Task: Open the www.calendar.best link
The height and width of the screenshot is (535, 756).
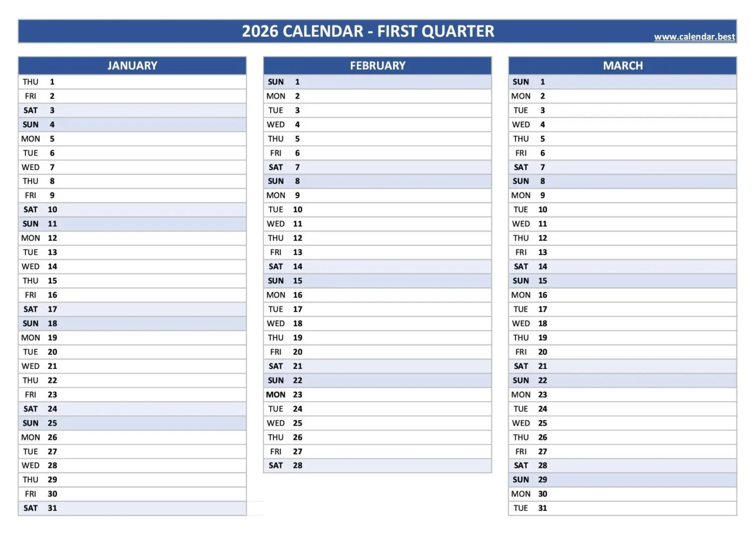Action: pyautogui.click(x=694, y=37)
